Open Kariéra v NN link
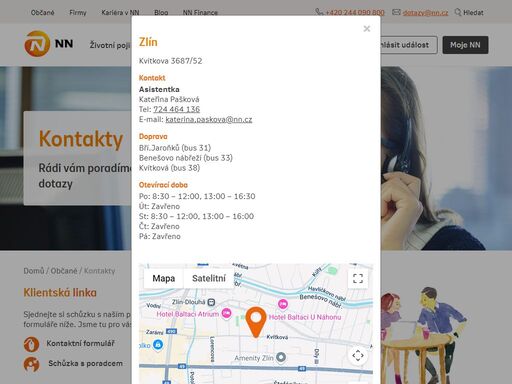512x384 pixels. [120, 13]
